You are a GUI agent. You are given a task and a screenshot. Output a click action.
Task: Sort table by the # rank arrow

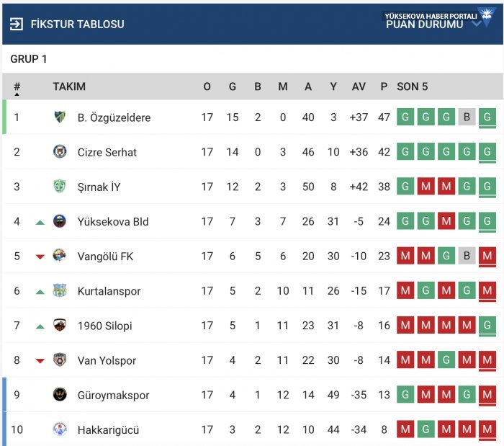tap(17, 94)
